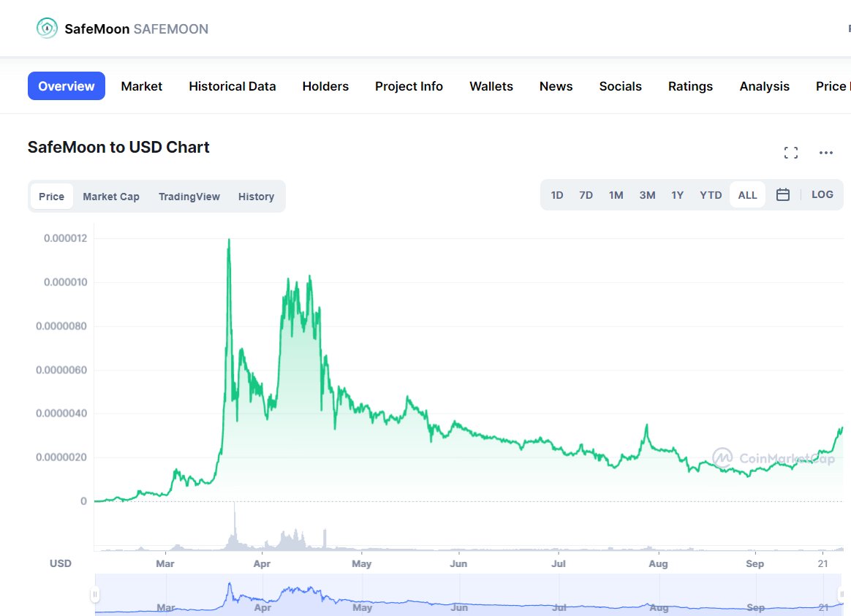Select the Overview tab

pyautogui.click(x=67, y=86)
